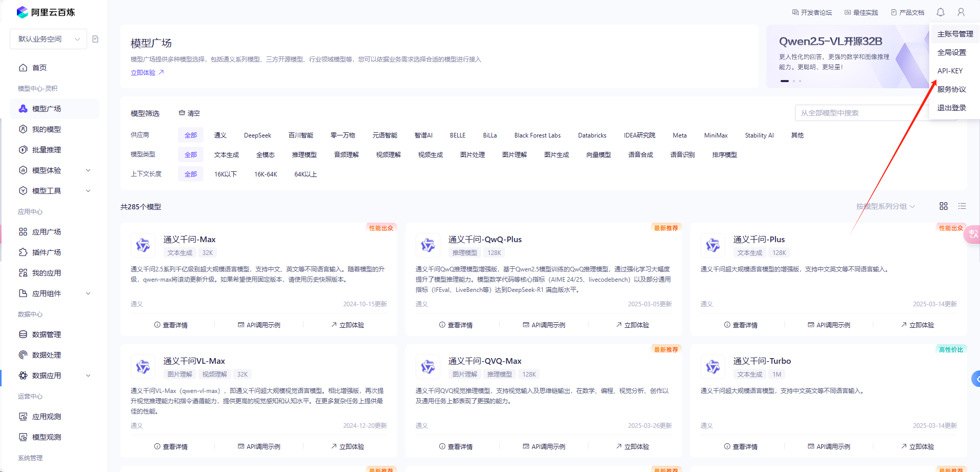This screenshot has height=472, width=980.
Task: Filter model type by 图片生成
Action: point(557,155)
